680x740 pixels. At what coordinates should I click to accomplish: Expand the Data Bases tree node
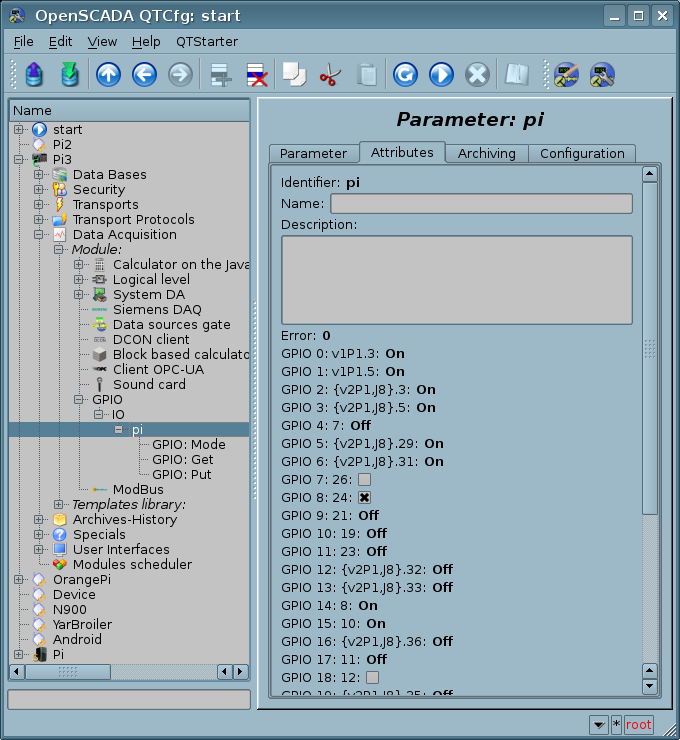pyautogui.click(x=39, y=175)
